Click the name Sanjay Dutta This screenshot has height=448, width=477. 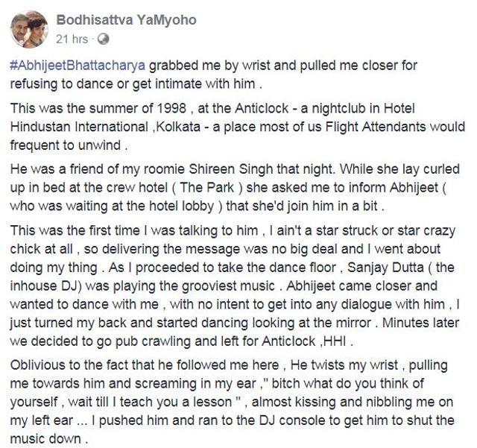(x=385, y=268)
